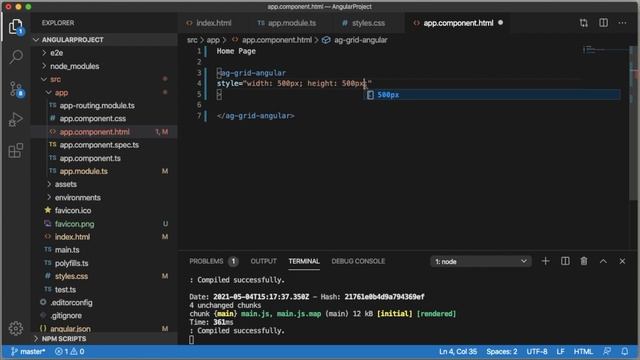Open the Extensions view
Image resolution: width=640 pixels, height=360 pixels.
(x=16, y=151)
